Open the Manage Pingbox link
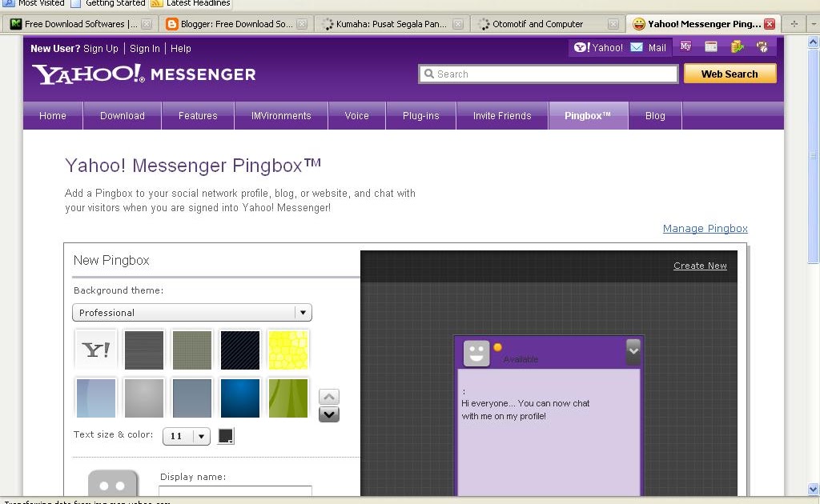820x504 pixels. coord(705,228)
